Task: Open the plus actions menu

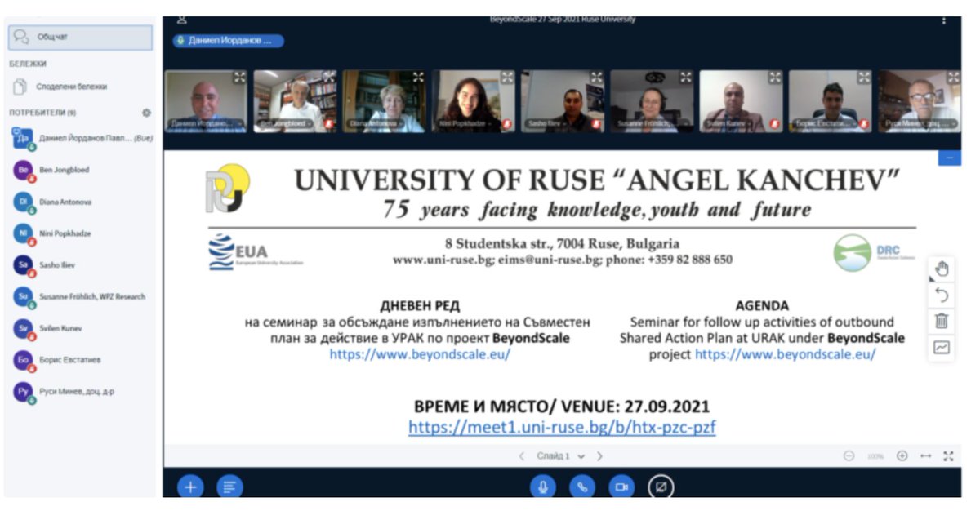Action: 190,487
